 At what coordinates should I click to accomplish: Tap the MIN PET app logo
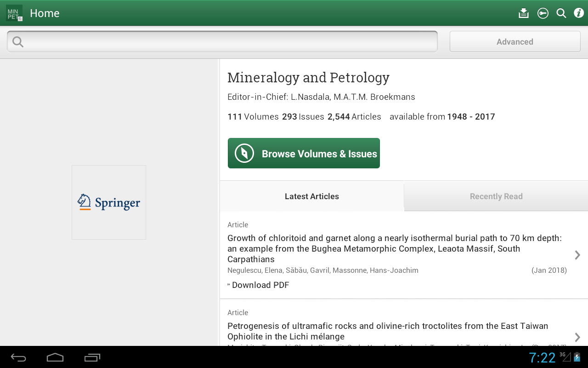(x=14, y=13)
